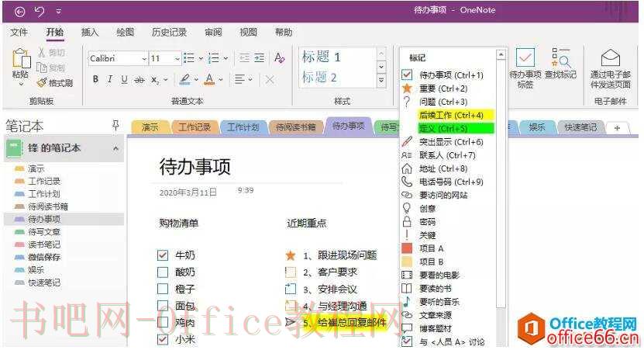
Task: Apply the text highlight color pen
Action: pyautogui.click(x=184, y=79)
